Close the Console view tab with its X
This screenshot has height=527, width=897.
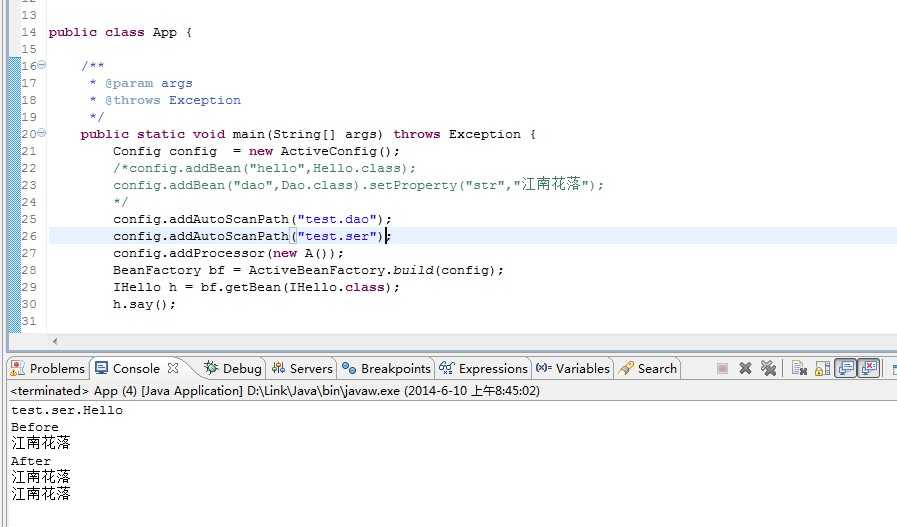coord(173,368)
